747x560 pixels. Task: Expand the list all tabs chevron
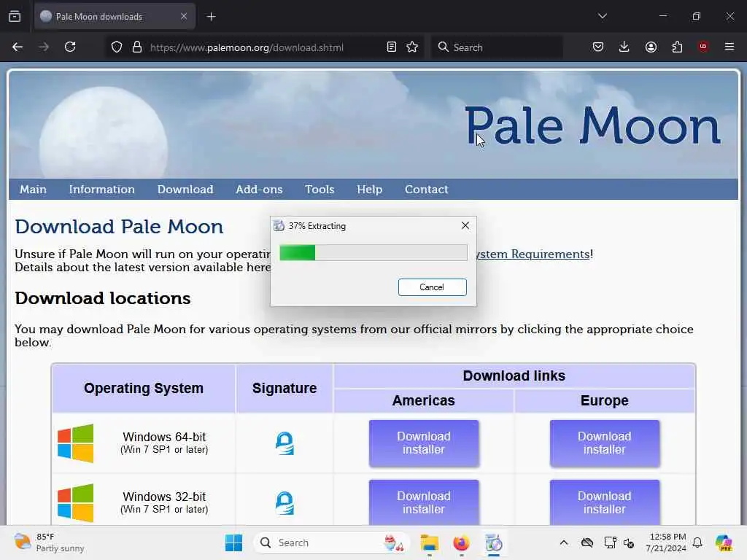tap(603, 16)
